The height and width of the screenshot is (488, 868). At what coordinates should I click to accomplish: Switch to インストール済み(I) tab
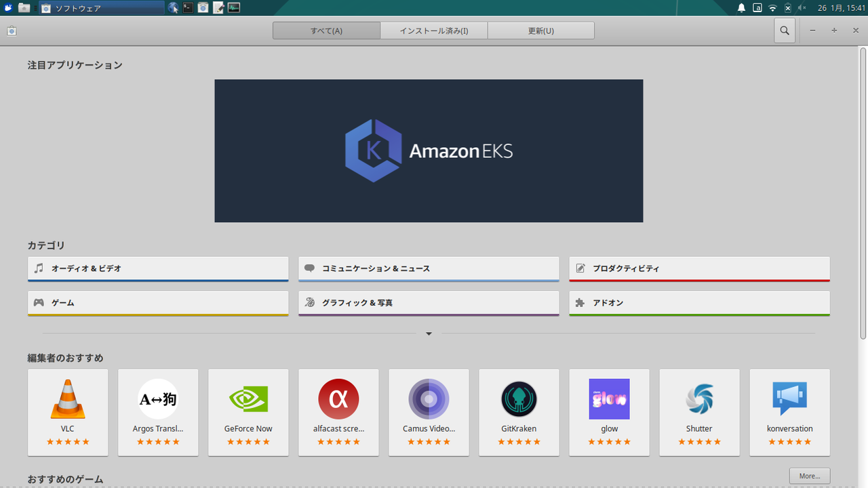434,30
